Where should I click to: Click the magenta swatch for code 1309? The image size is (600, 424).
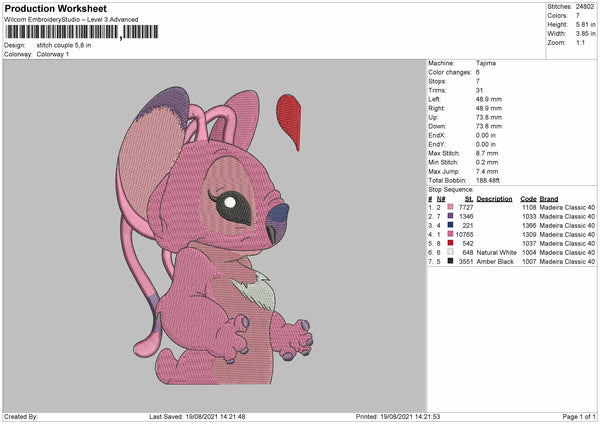(x=450, y=234)
